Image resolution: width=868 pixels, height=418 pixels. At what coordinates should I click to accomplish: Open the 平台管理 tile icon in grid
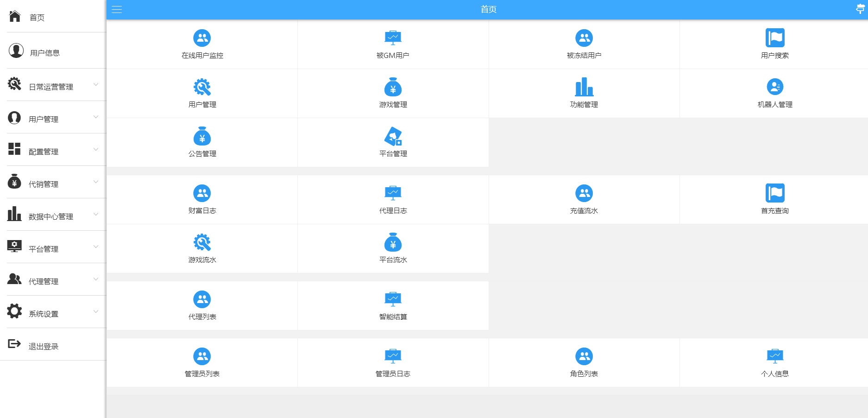pyautogui.click(x=393, y=136)
